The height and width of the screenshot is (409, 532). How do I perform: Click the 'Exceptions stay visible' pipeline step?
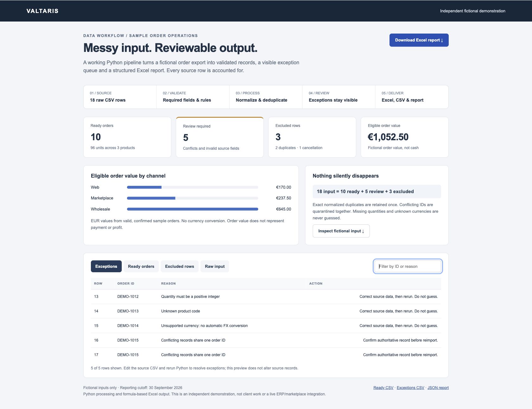pyautogui.click(x=339, y=97)
